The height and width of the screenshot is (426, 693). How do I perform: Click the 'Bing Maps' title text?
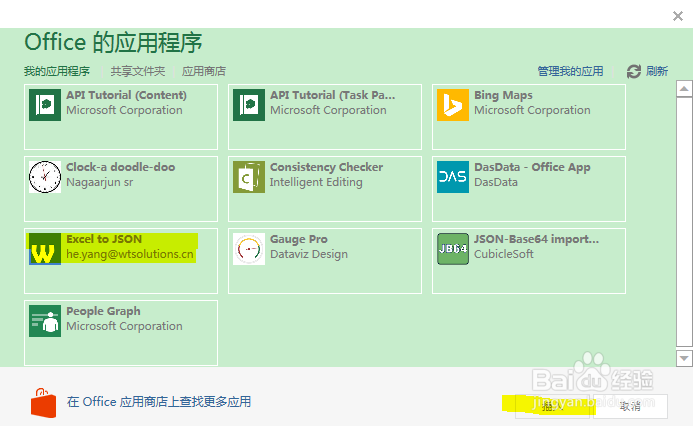pos(503,95)
